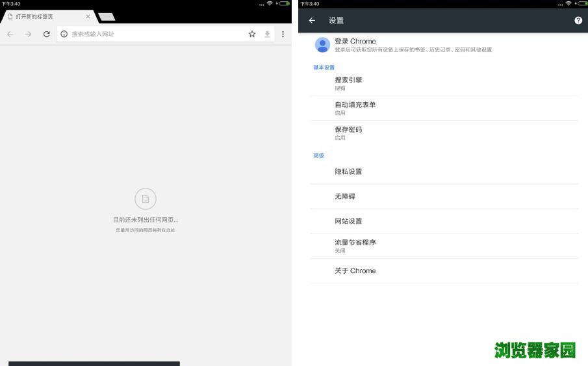Viewport: 588px width, 366px height.
Task: Open the help question mark icon
Action: point(578,21)
